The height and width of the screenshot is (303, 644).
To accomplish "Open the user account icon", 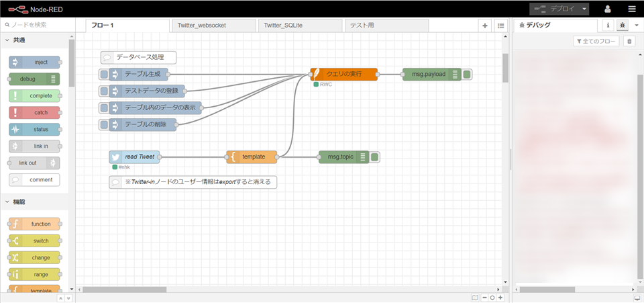I will click(608, 9).
